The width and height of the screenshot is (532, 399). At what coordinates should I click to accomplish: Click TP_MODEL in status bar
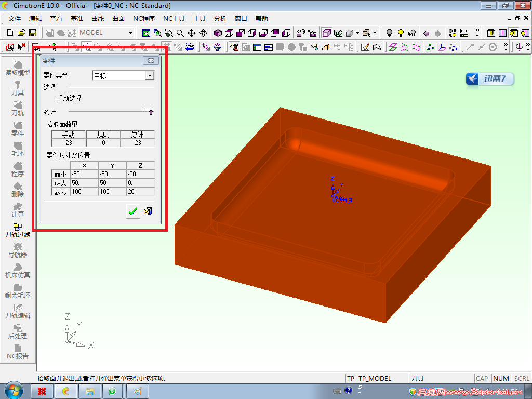[375, 379]
